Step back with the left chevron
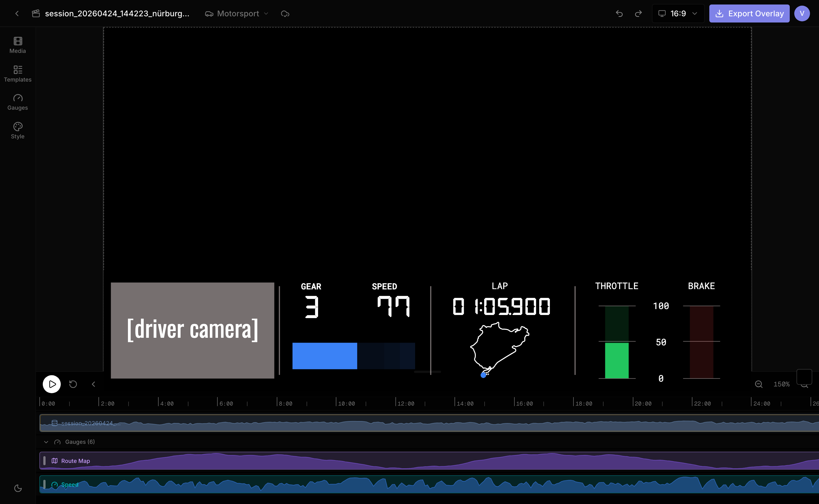The height and width of the screenshot is (504, 819). click(x=94, y=384)
